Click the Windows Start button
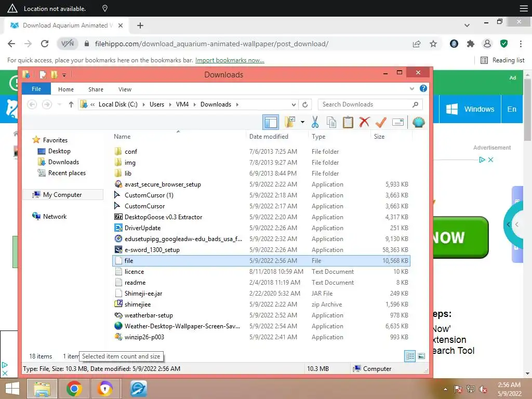The width and height of the screenshot is (532, 399). point(12,389)
